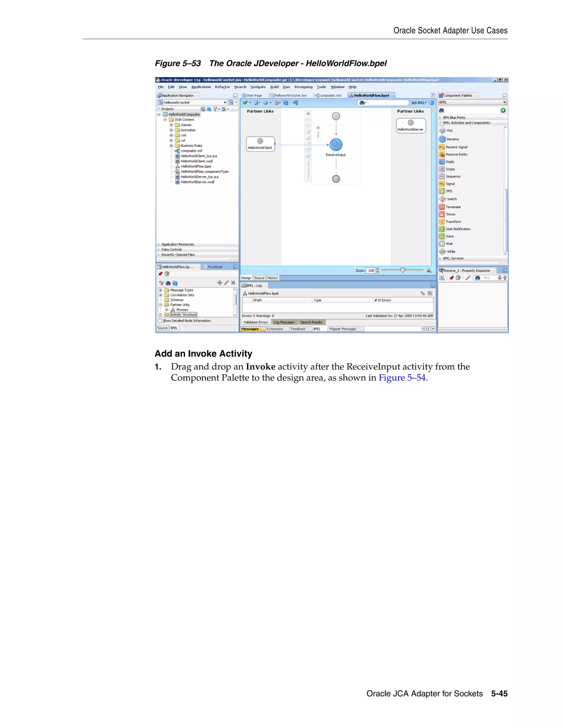
Task: Click the ReceiveInput activity node in diagram
Action: click(336, 144)
